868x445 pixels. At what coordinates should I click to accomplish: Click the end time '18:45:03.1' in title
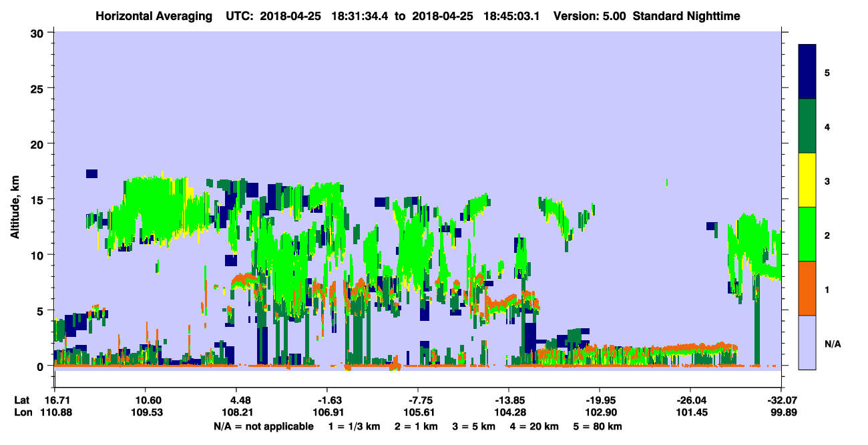point(511,15)
